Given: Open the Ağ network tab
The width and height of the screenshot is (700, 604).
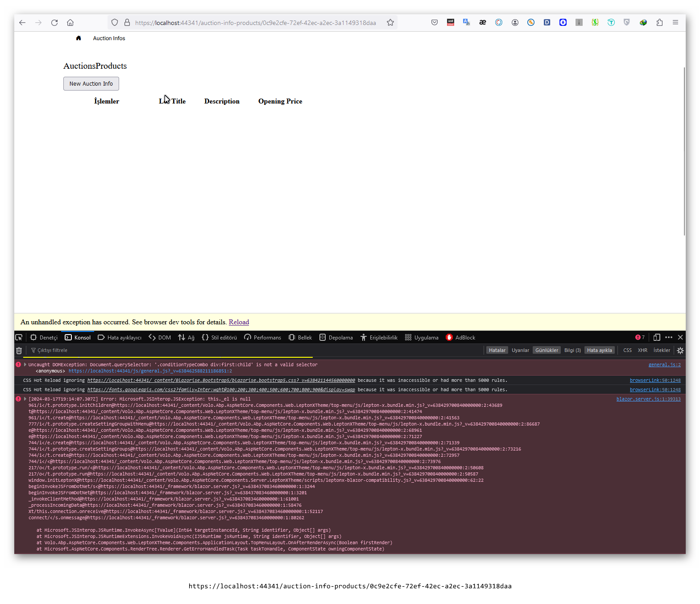Looking at the screenshot, I should point(186,338).
